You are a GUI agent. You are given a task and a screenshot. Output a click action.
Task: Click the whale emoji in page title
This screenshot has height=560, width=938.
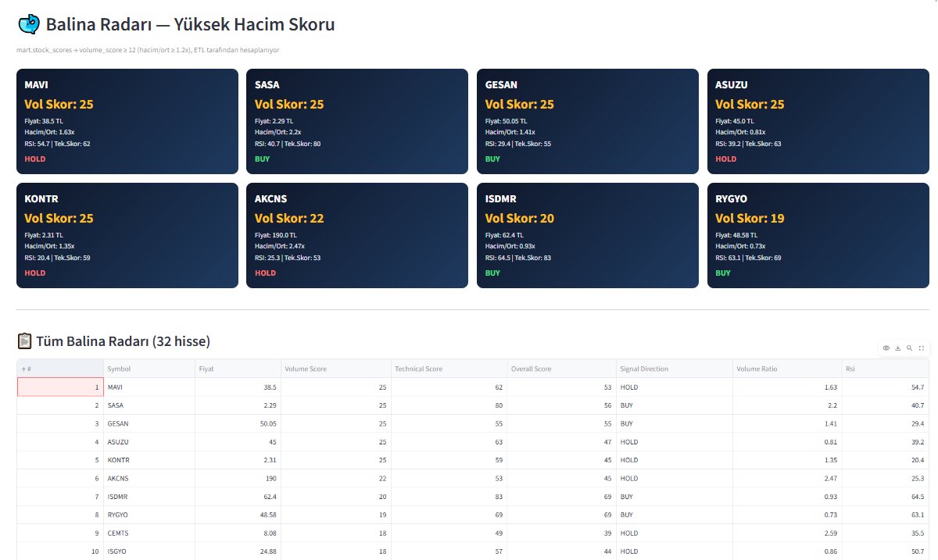(28, 25)
